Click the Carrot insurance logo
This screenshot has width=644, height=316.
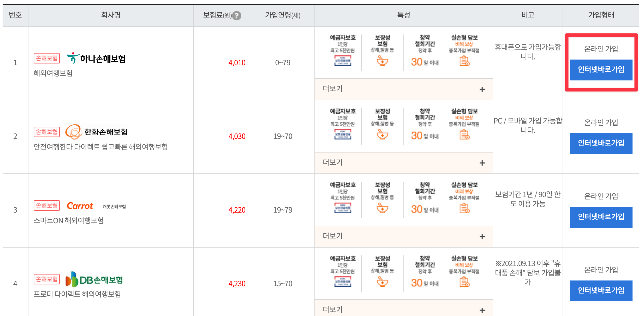(96, 206)
